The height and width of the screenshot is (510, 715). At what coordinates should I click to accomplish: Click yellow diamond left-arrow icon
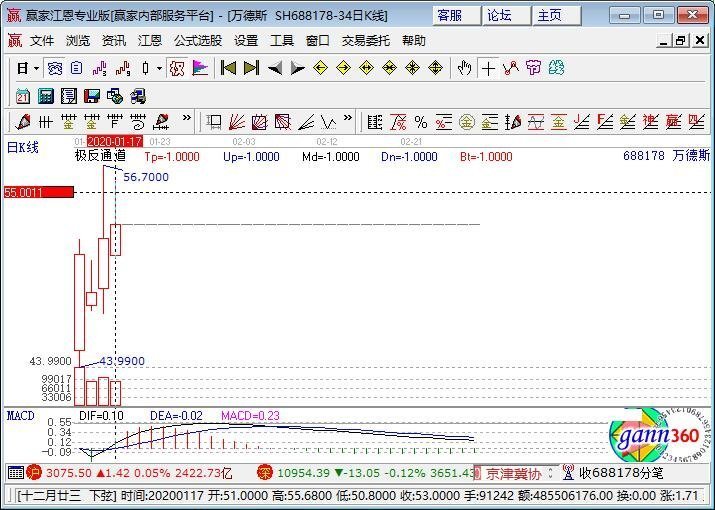coord(321,68)
